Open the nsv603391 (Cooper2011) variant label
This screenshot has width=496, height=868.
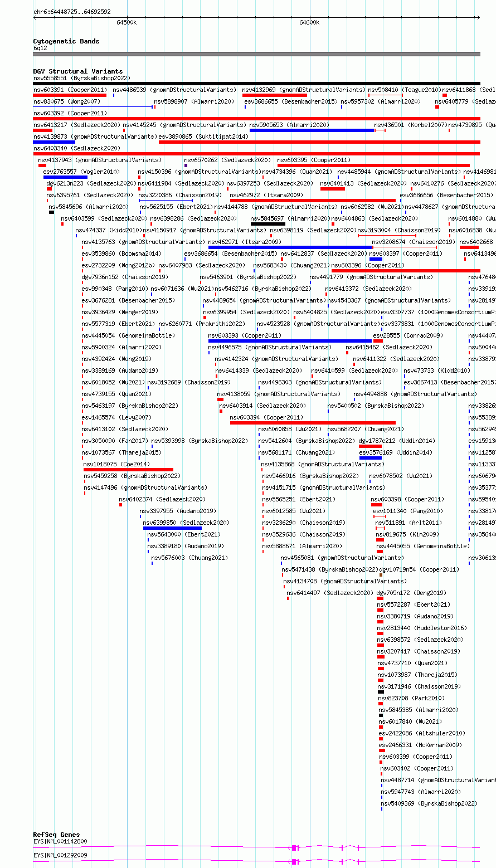pyautogui.click(x=70, y=90)
